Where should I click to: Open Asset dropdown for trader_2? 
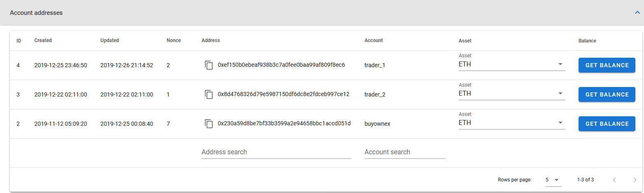tap(512, 94)
